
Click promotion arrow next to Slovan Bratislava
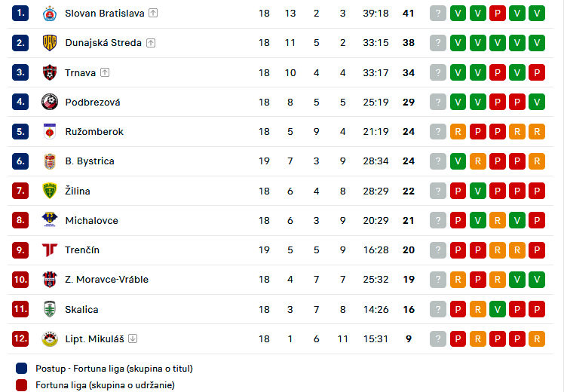(x=153, y=14)
